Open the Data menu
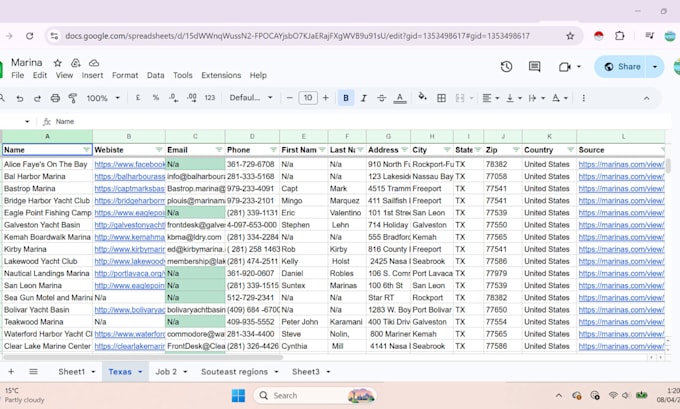Image resolution: width=680 pixels, height=409 pixels. point(155,75)
